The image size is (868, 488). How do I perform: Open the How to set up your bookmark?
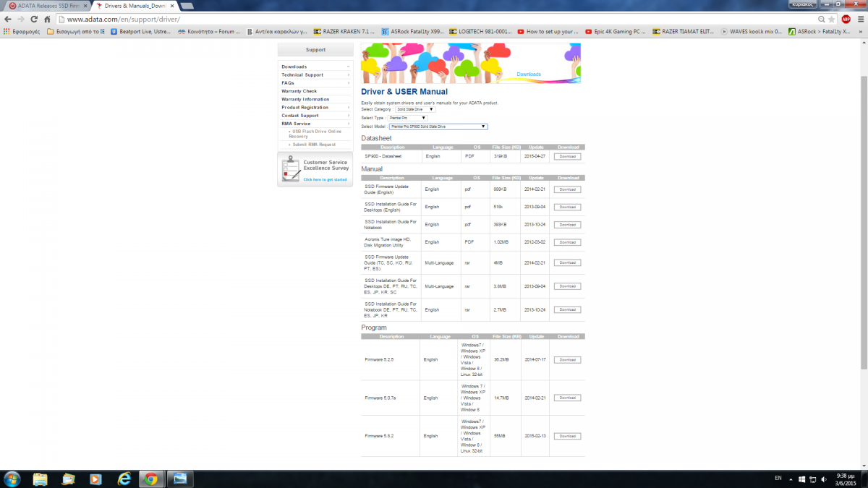point(548,32)
